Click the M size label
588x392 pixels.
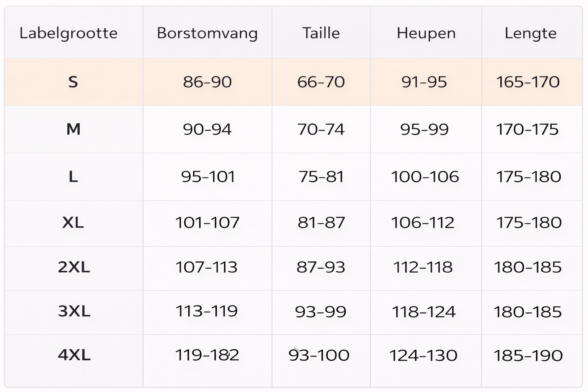[x=73, y=129]
